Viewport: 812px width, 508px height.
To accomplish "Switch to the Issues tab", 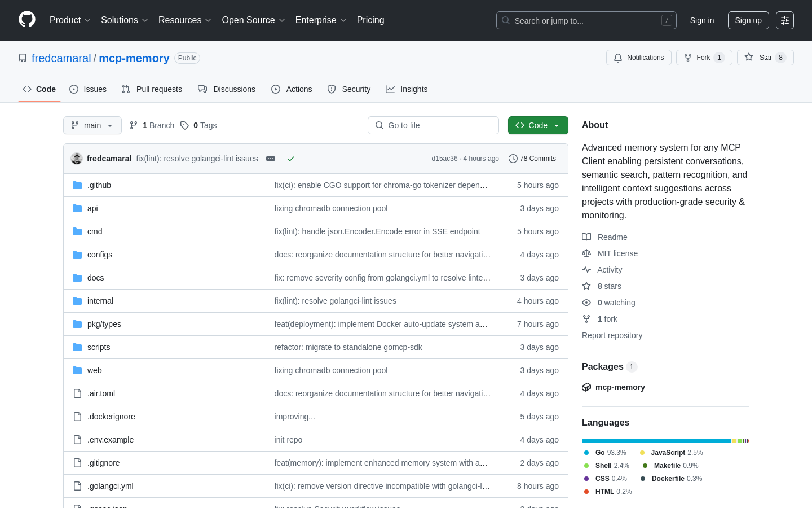I will pyautogui.click(x=88, y=89).
